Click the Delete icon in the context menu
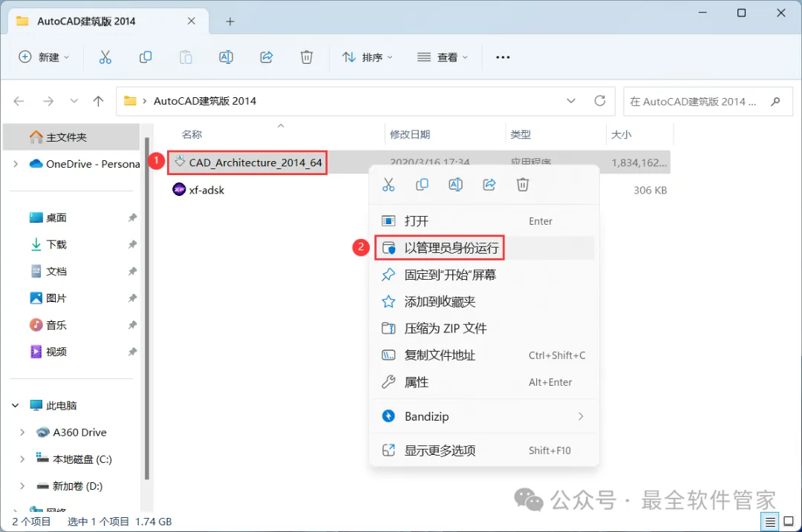 tap(523, 185)
